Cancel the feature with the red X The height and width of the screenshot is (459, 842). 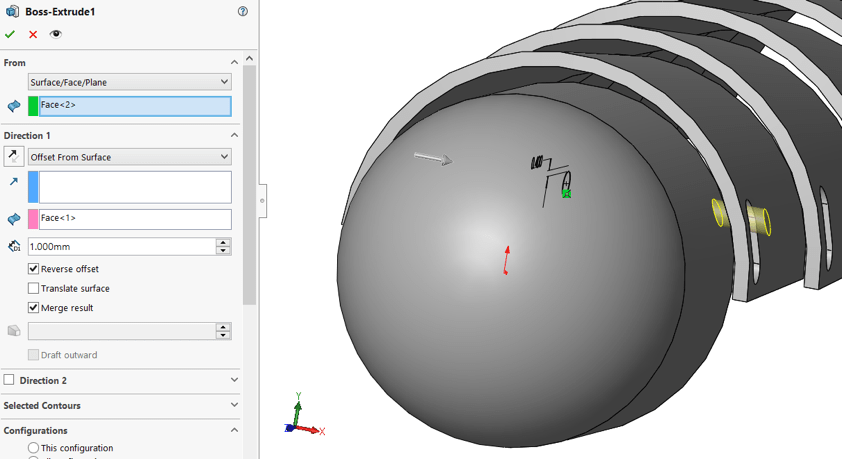click(x=33, y=34)
